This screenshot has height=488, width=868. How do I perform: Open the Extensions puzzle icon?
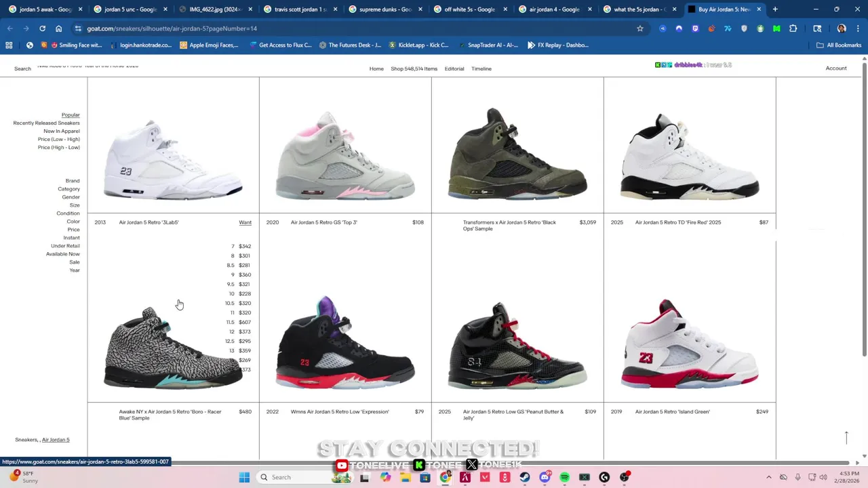click(x=793, y=28)
